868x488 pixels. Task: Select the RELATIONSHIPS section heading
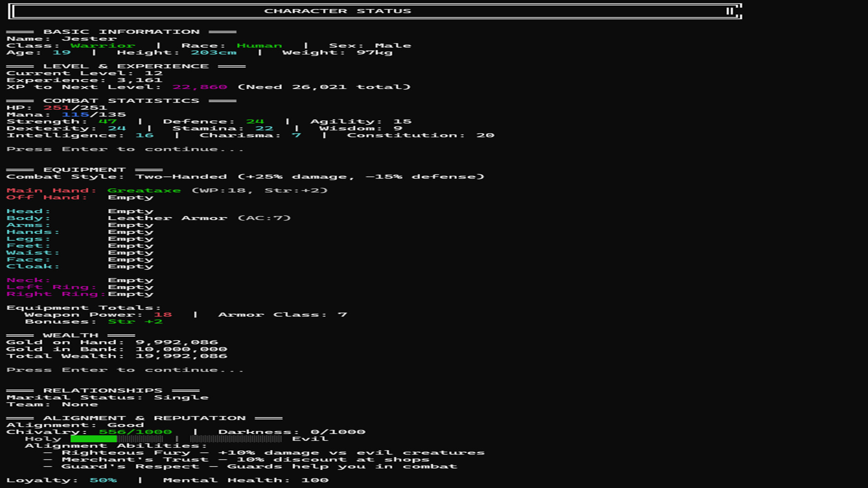click(103, 390)
